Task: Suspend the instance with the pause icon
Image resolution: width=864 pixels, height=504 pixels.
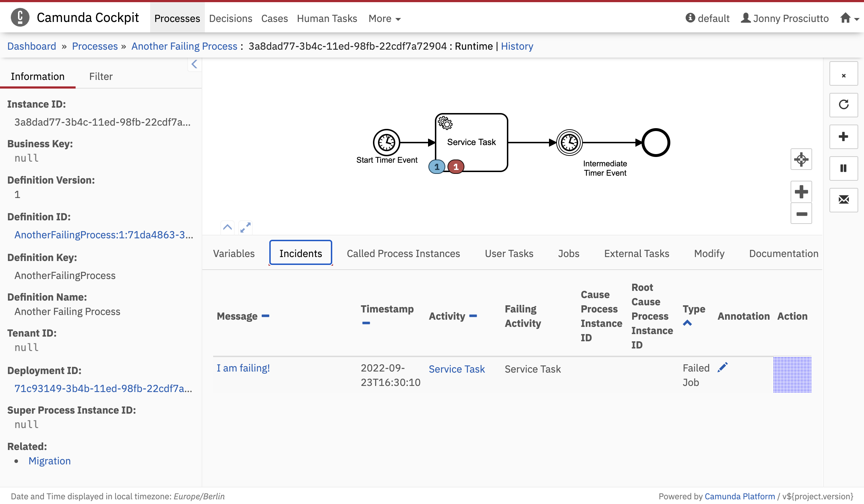Action: click(x=844, y=168)
